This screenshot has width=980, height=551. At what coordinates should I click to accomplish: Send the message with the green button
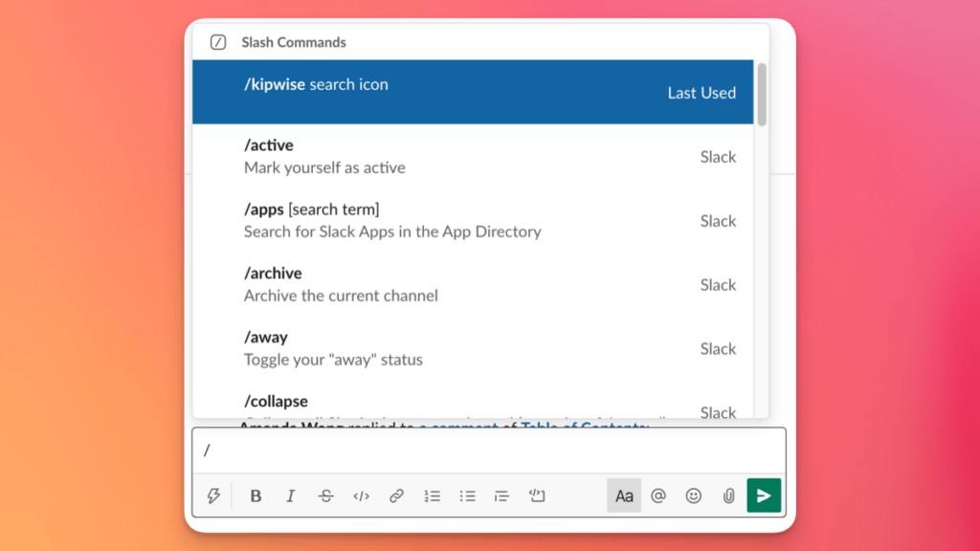(763, 496)
